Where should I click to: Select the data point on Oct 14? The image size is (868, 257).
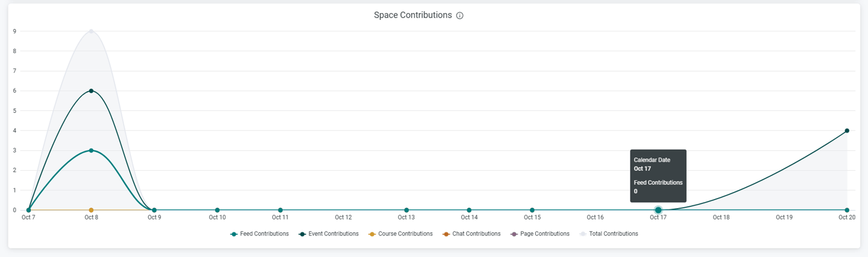coord(469,210)
